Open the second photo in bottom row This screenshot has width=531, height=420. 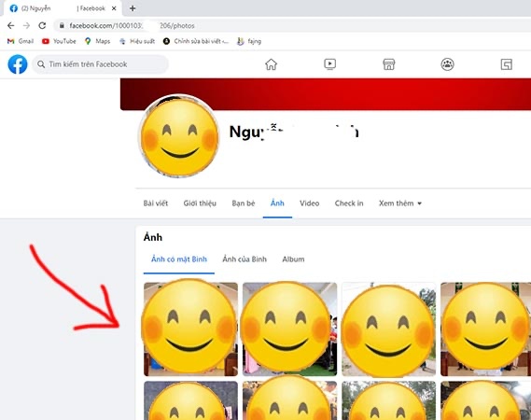click(x=289, y=400)
